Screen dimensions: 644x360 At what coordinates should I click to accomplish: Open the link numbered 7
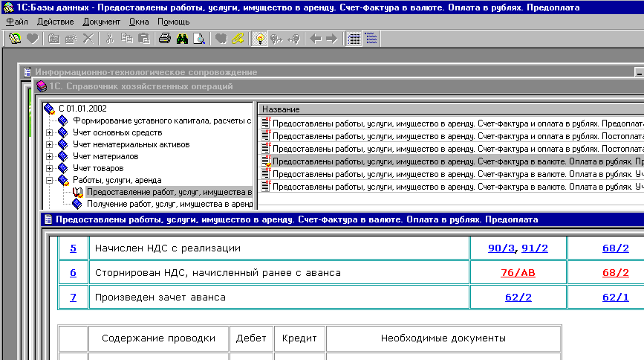(x=73, y=297)
